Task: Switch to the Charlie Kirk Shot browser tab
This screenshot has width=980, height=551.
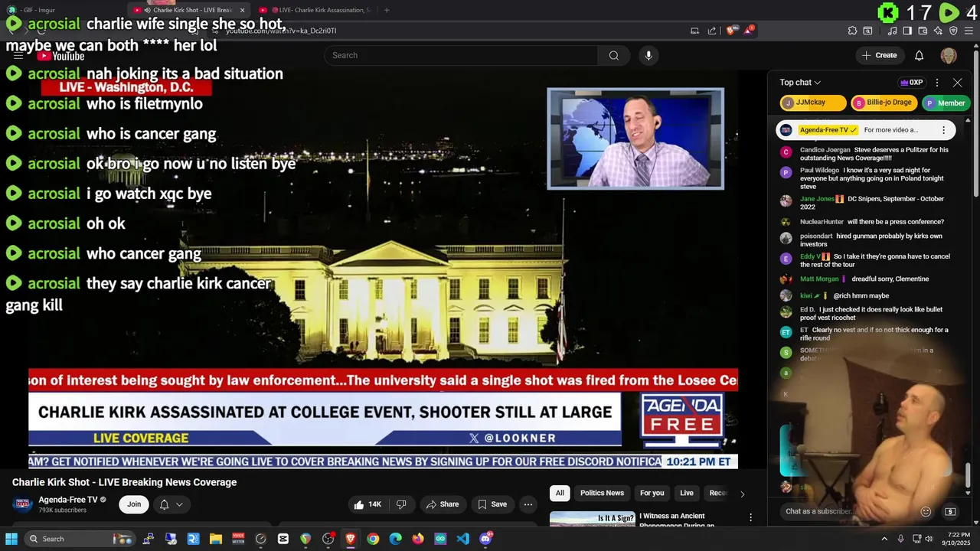Action: [188, 10]
